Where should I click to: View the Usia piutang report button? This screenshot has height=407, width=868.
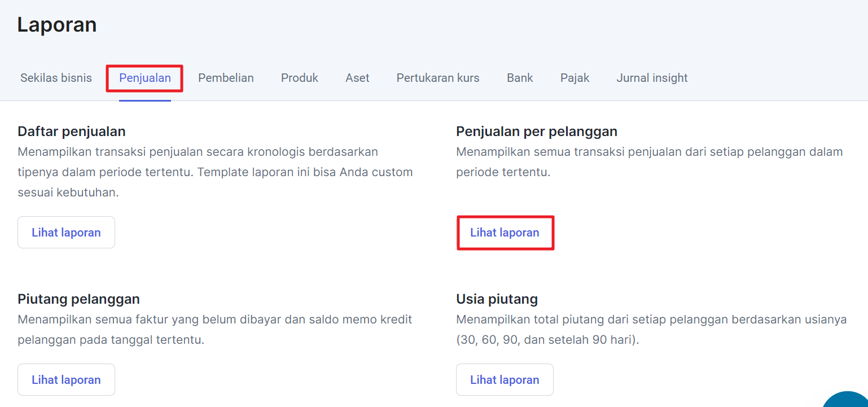point(505,380)
